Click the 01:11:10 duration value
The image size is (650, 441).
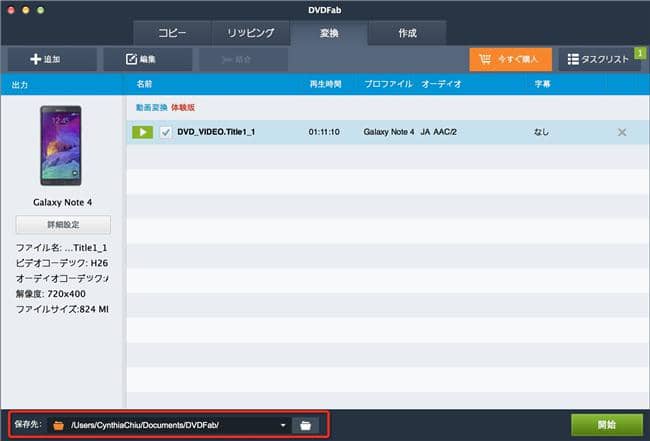click(324, 132)
